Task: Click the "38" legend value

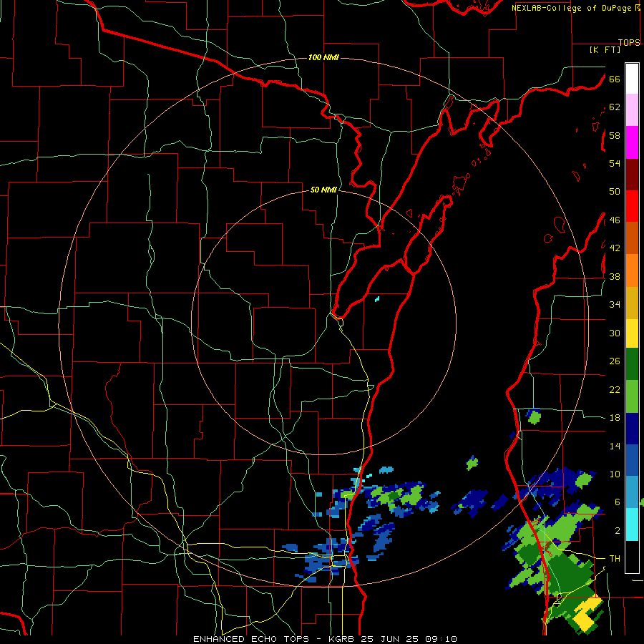Action: (615, 276)
